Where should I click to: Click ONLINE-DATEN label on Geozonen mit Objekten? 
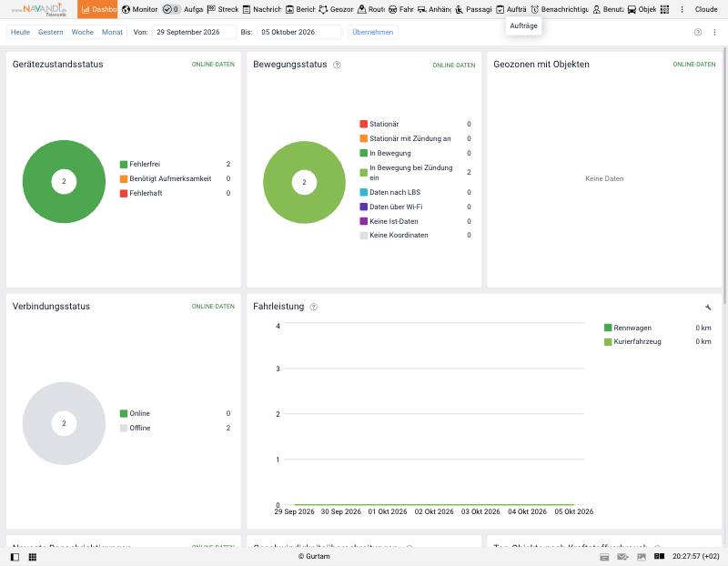click(x=694, y=65)
